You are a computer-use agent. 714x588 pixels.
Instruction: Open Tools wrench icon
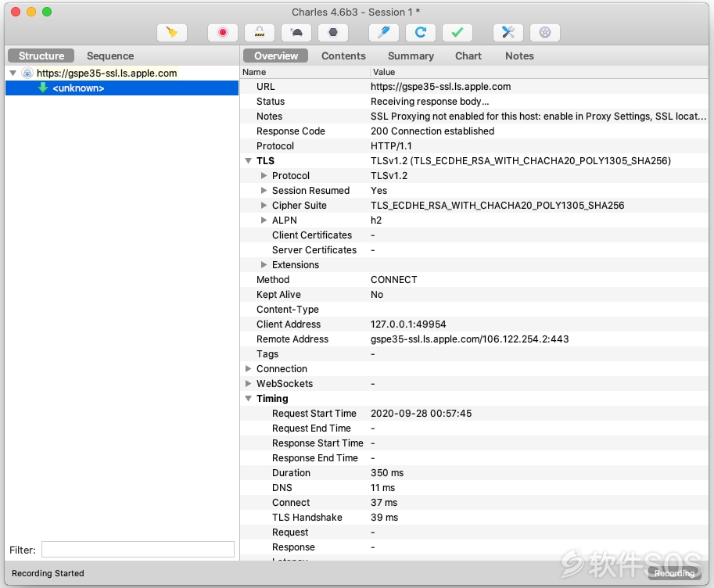508,32
